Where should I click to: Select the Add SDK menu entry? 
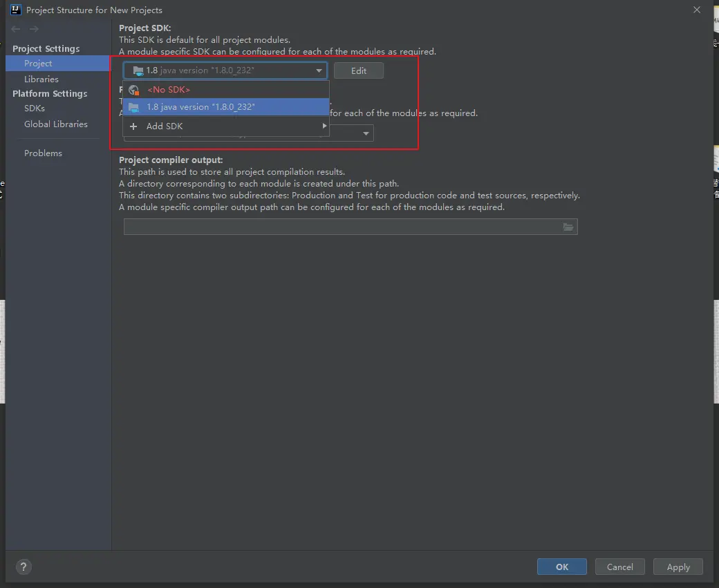coord(225,126)
